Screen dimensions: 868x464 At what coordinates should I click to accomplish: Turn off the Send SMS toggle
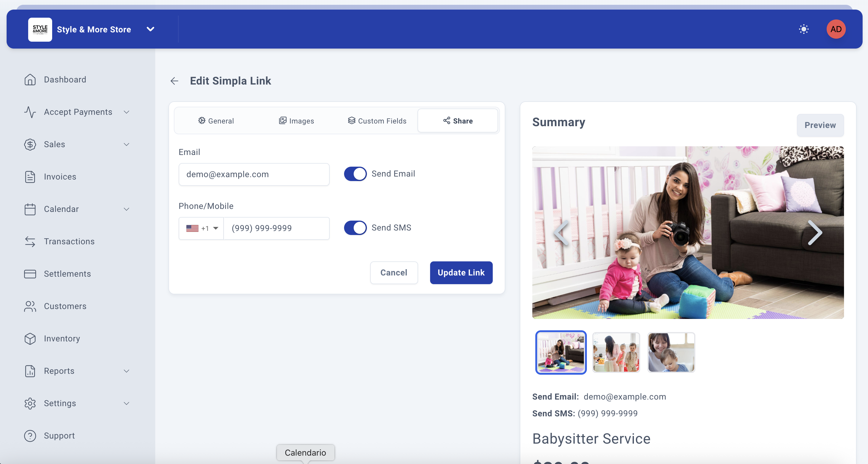point(355,228)
